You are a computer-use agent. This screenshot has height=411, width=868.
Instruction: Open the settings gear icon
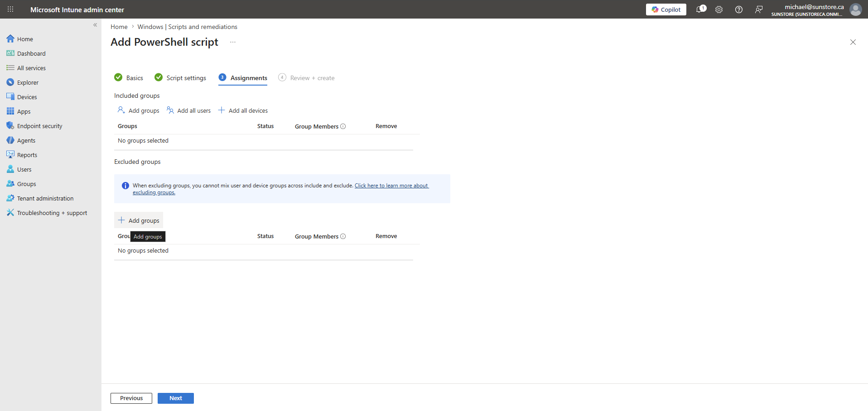pos(719,10)
